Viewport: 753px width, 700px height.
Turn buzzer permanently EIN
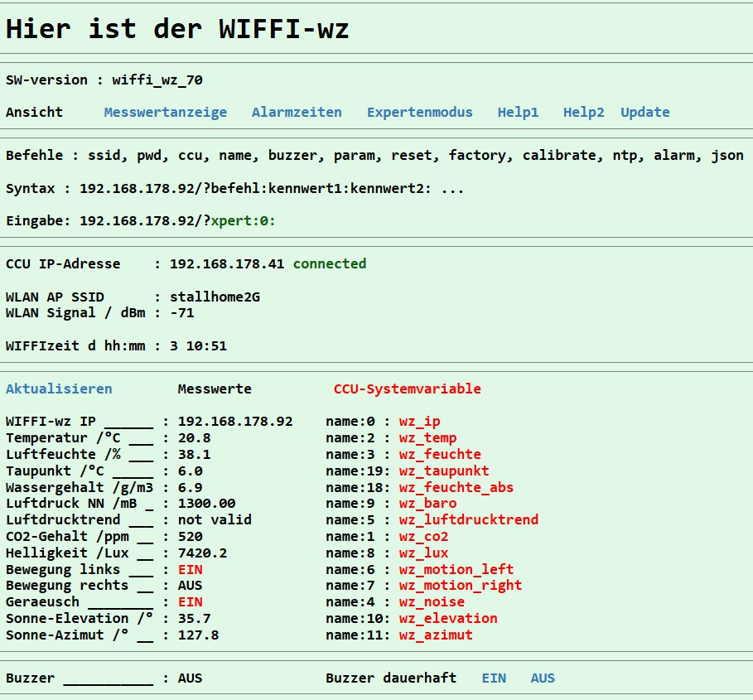pos(494,678)
